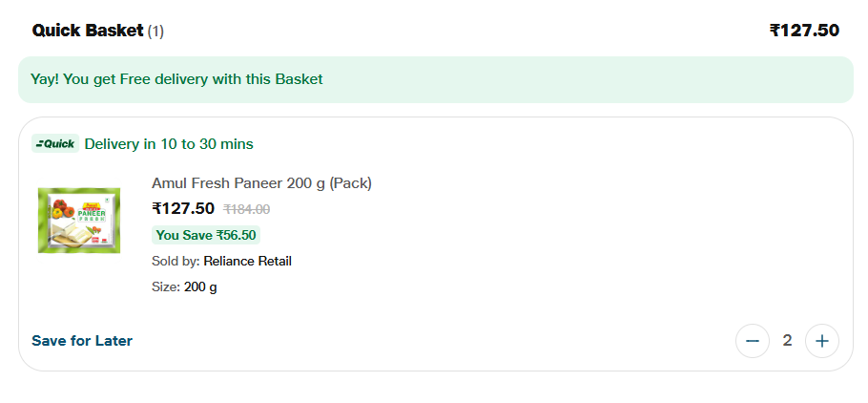This screenshot has width=868, height=403.
Task: Click the quantity value 2
Action: (787, 341)
